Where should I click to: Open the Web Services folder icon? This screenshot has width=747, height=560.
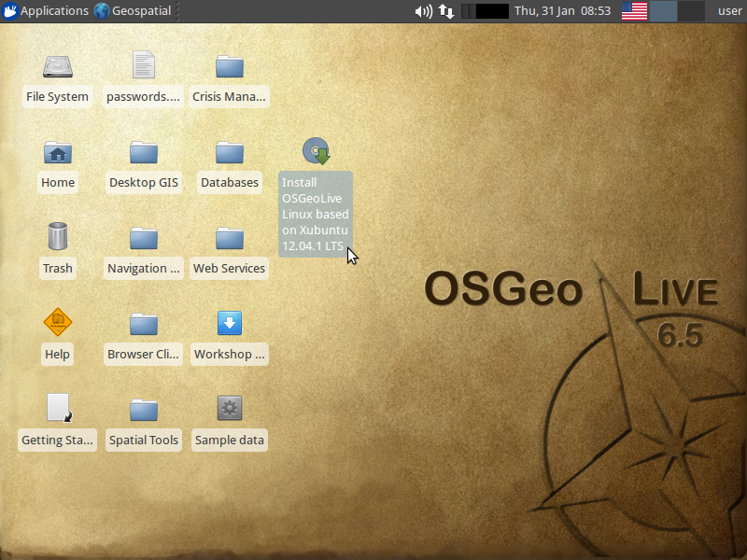[229, 238]
